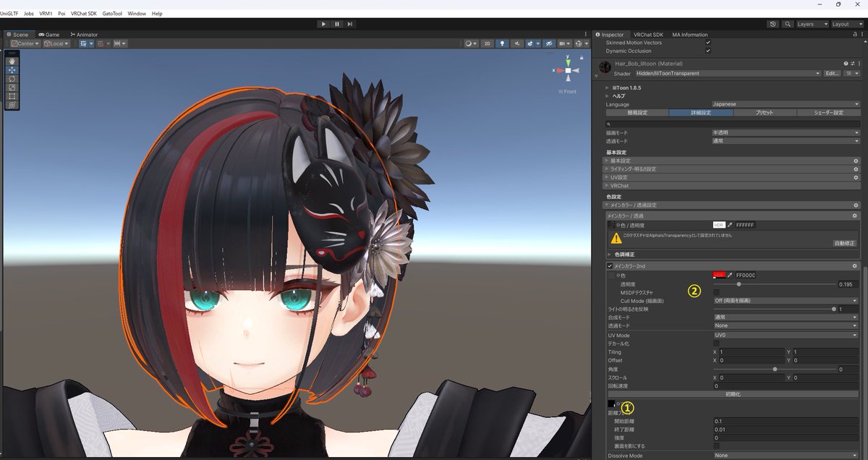Click the 初期化 button
The height and width of the screenshot is (460, 868).
coord(733,394)
